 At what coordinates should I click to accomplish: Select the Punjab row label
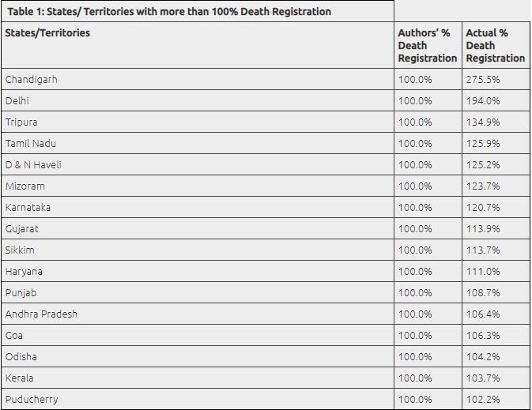coord(21,293)
